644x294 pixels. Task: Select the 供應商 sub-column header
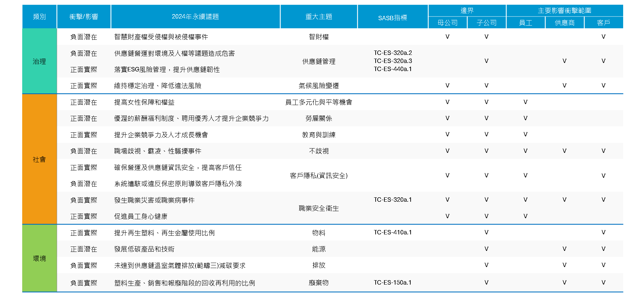click(x=564, y=23)
